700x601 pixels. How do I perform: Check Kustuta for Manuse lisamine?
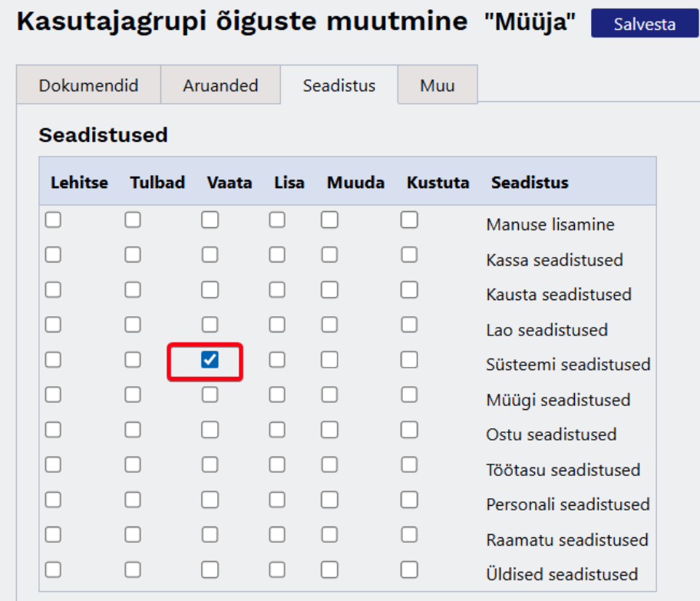point(409,220)
